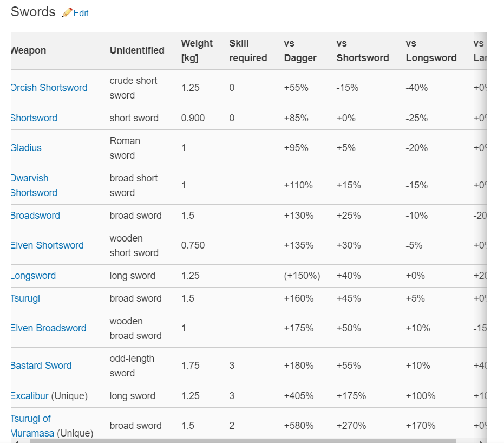Follow the Excalibur unique weapon link
Screen dimensions: 504x443
(29, 396)
